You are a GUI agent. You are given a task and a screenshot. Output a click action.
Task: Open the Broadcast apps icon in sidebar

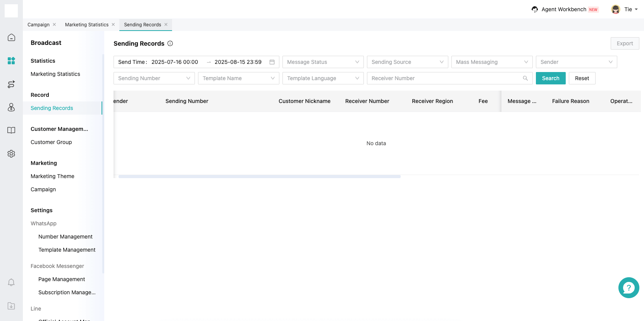point(11,61)
